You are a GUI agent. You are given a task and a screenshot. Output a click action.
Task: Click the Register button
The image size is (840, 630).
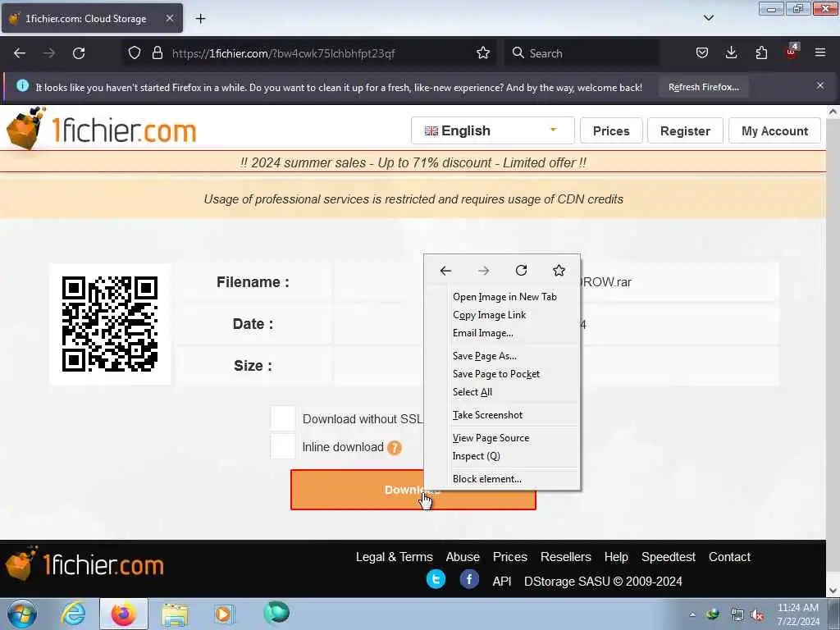coord(685,130)
